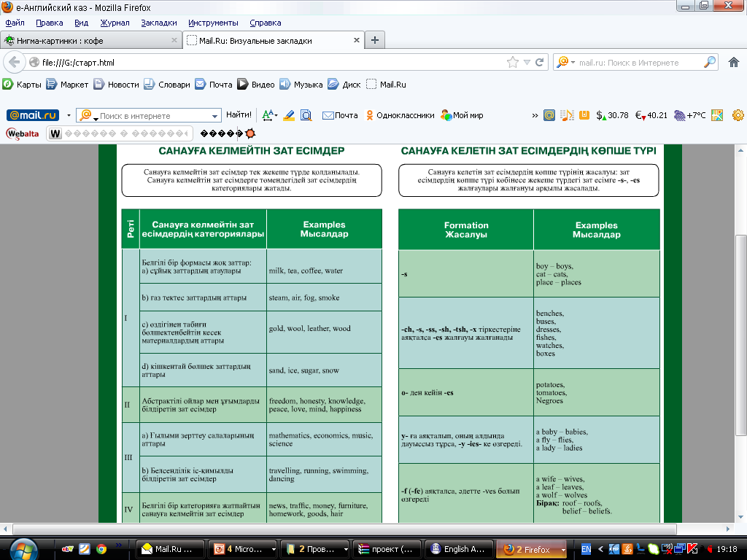
Task: Open Mail.ru toolbar settings gear
Action: click(738, 115)
